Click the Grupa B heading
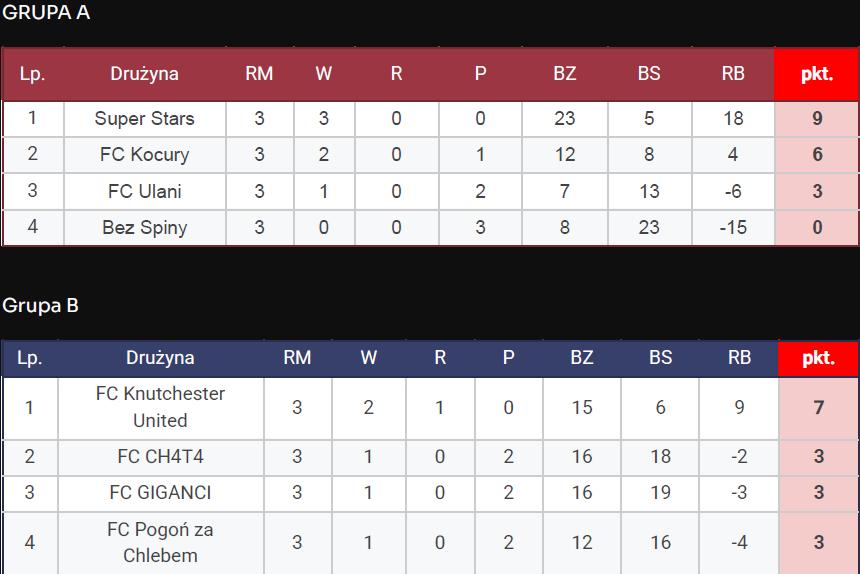This screenshot has height=574, width=860. (40, 305)
